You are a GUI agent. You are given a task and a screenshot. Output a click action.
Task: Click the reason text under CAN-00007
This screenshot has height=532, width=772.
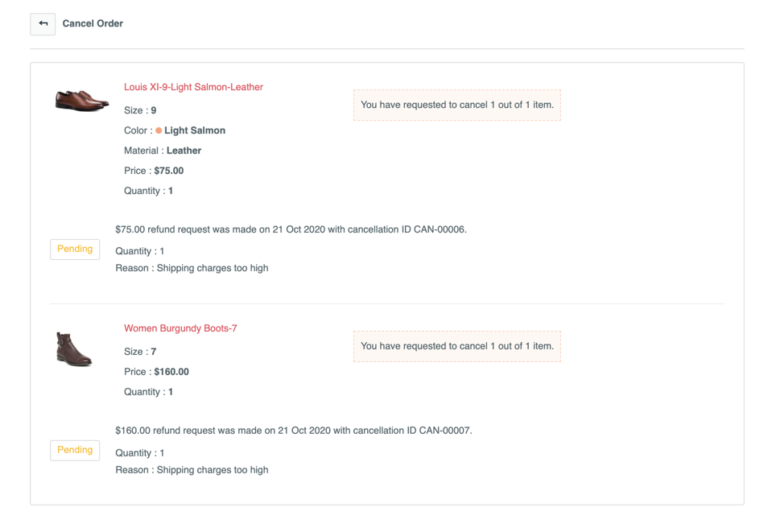tap(192, 470)
